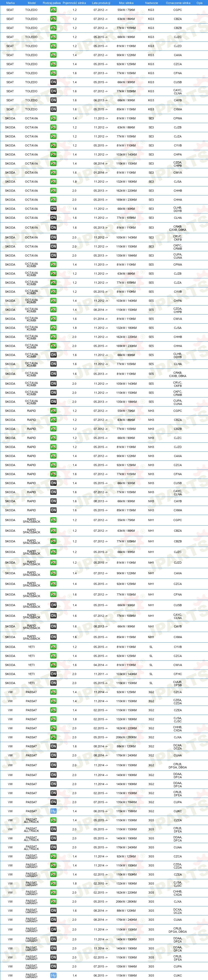
Task: Click diesel ON icon in Passat 3G2 CUAA row
Action: pyautogui.click(x=53, y=755)
